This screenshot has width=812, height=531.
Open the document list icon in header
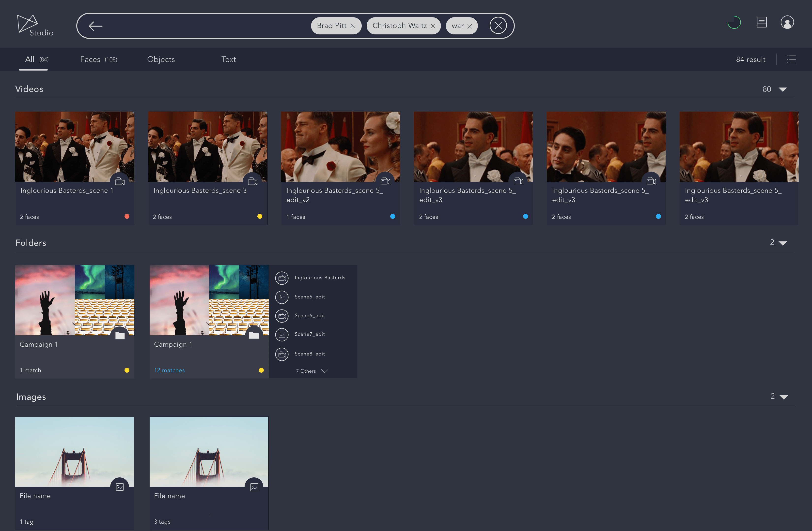(762, 23)
